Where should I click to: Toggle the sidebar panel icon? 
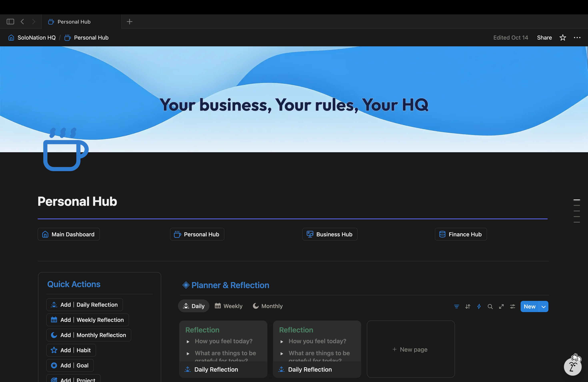coord(10,22)
